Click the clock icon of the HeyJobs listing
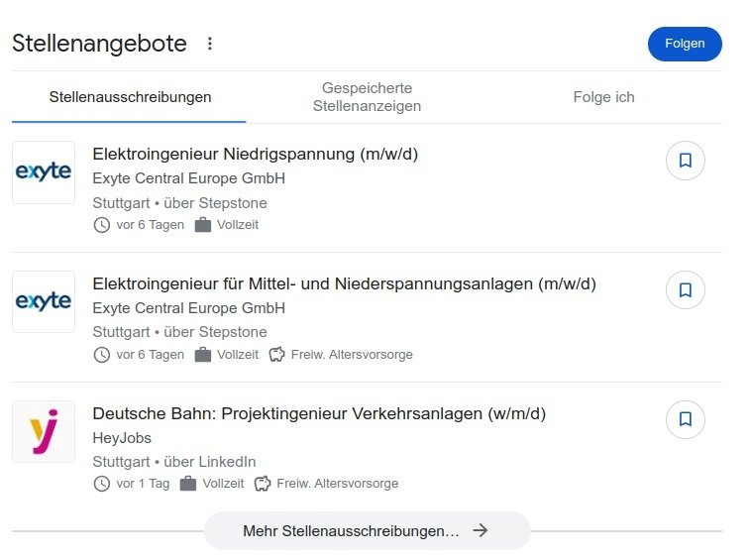 pyautogui.click(x=101, y=484)
